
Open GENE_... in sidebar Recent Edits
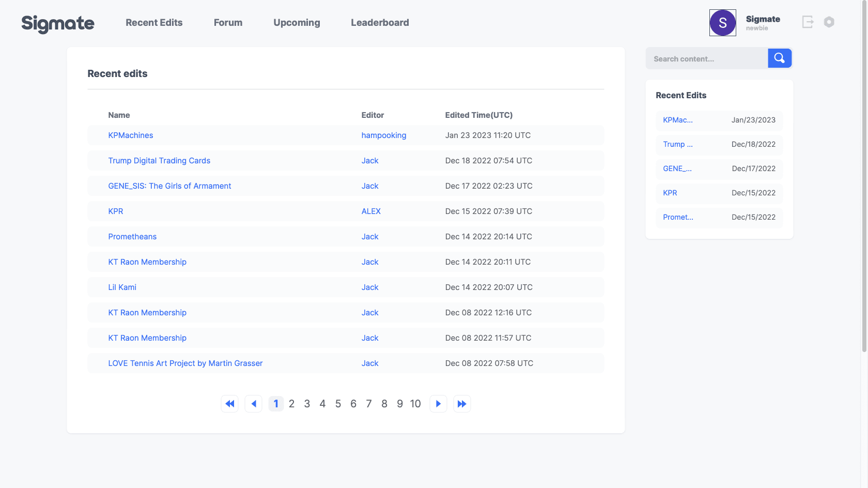(x=677, y=169)
